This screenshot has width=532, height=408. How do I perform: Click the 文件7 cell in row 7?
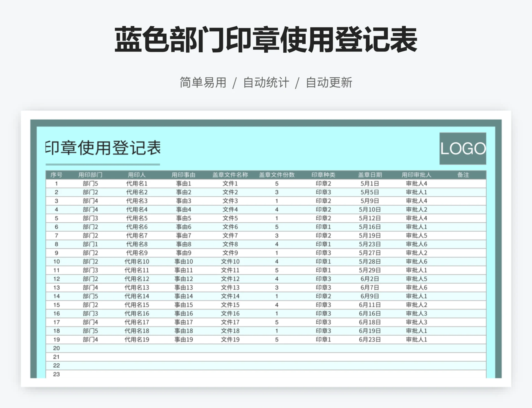230,235
